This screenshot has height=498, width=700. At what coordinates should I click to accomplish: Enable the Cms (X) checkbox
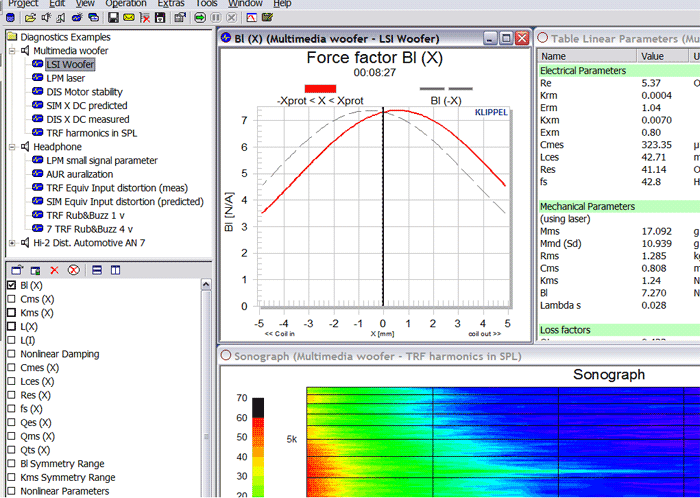pyautogui.click(x=12, y=299)
